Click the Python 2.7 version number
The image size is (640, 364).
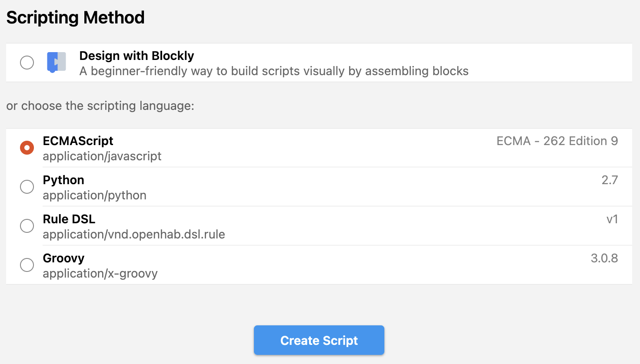pyautogui.click(x=610, y=180)
